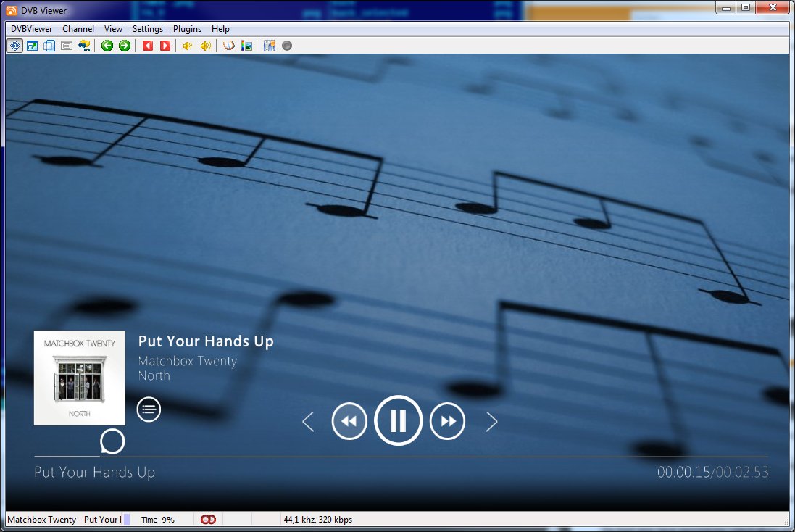The width and height of the screenshot is (795, 532).
Task: Click the window-with-arrow toolbar icon
Action: click(x=33, y=46)
